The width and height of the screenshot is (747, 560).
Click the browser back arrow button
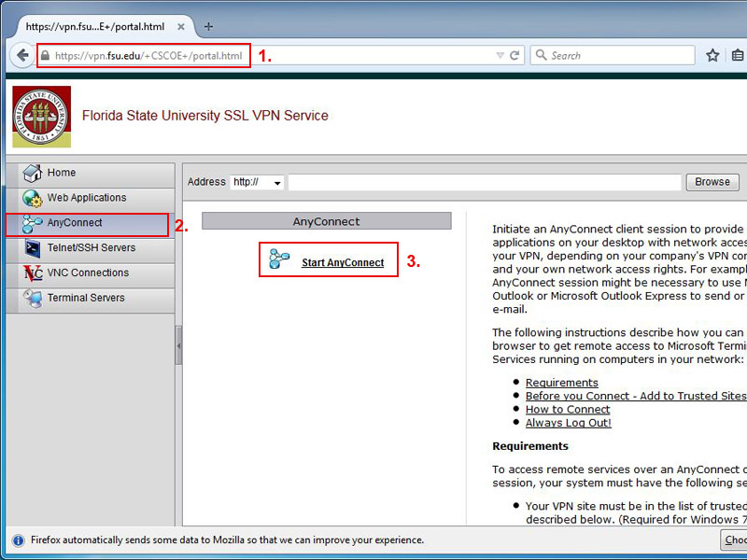tap(21, 56)
